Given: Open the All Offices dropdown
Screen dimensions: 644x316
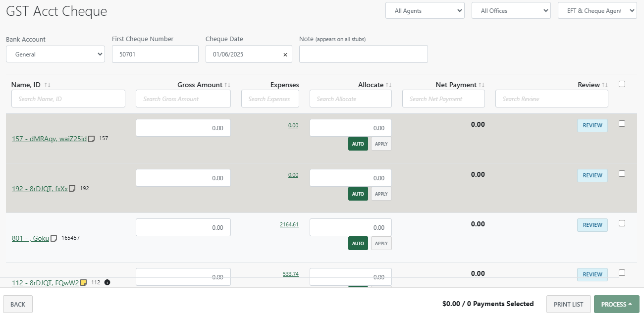Looking at the screenshot, I should point(511,10).
